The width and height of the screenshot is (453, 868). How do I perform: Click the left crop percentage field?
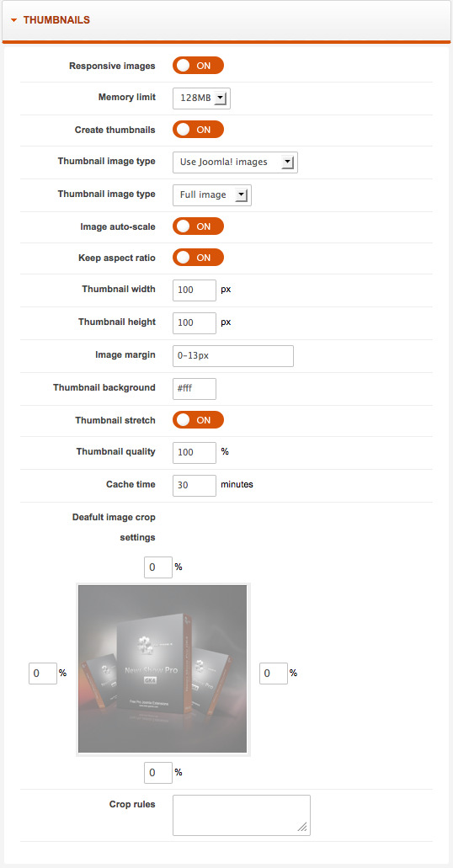click(43, 674)
